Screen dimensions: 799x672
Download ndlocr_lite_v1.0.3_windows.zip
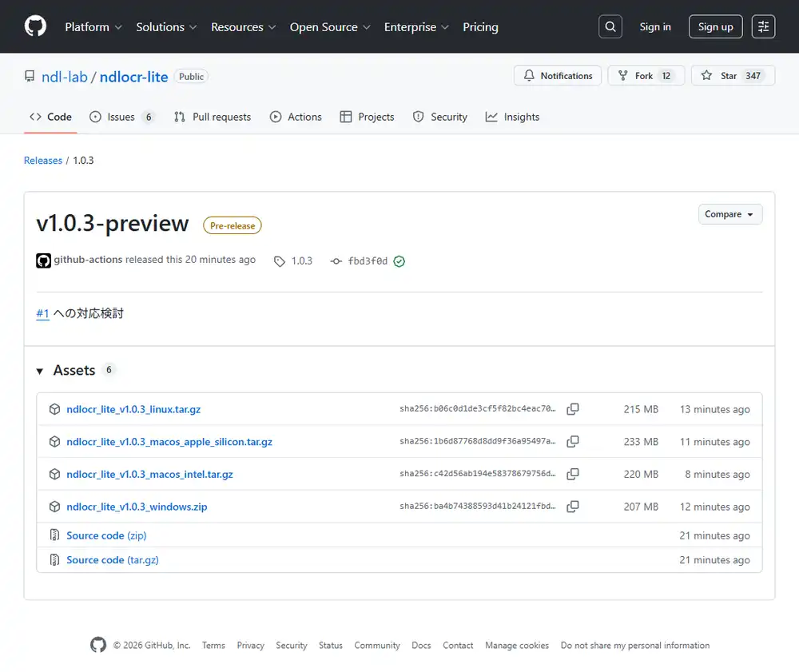coord(137,507)
